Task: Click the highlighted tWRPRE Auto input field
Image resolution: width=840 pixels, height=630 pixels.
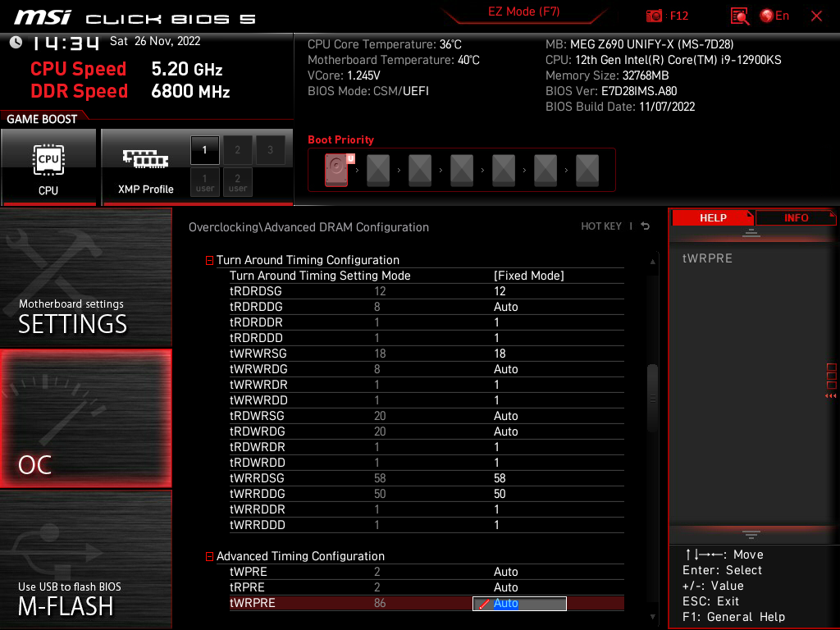Action: [x=519, y=603]
